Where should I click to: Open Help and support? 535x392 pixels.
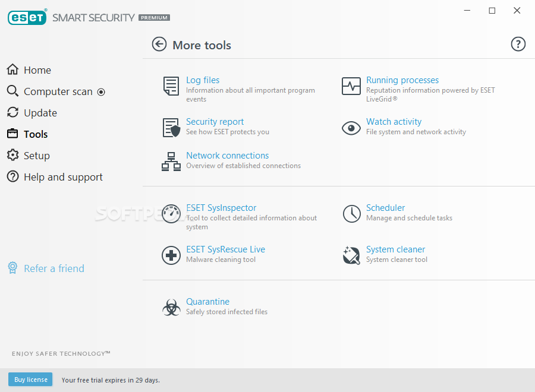pyautogui.click(x=63, y=177)
